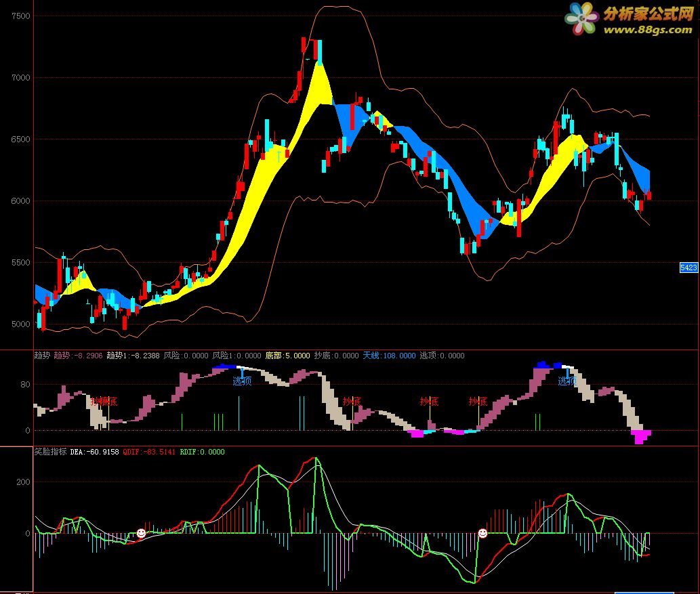Click the 5500 price axis label
The image size is (700, 594).
(x=21, y=262)
